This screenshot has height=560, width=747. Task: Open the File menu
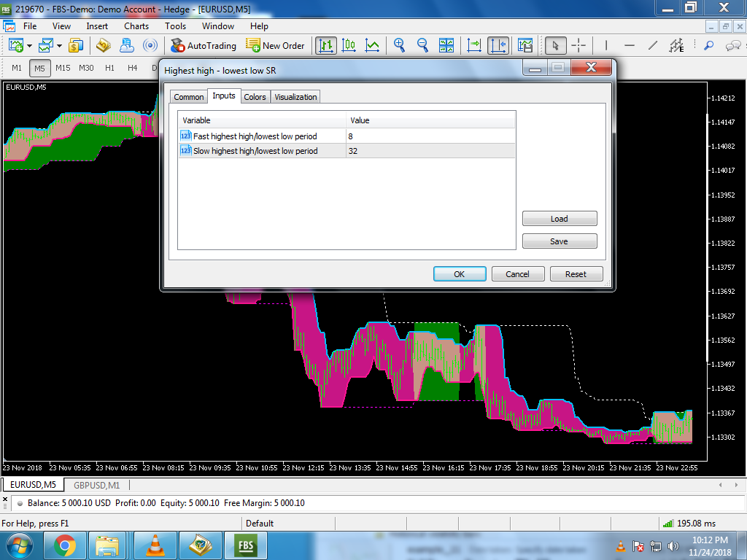pos(29,26)
